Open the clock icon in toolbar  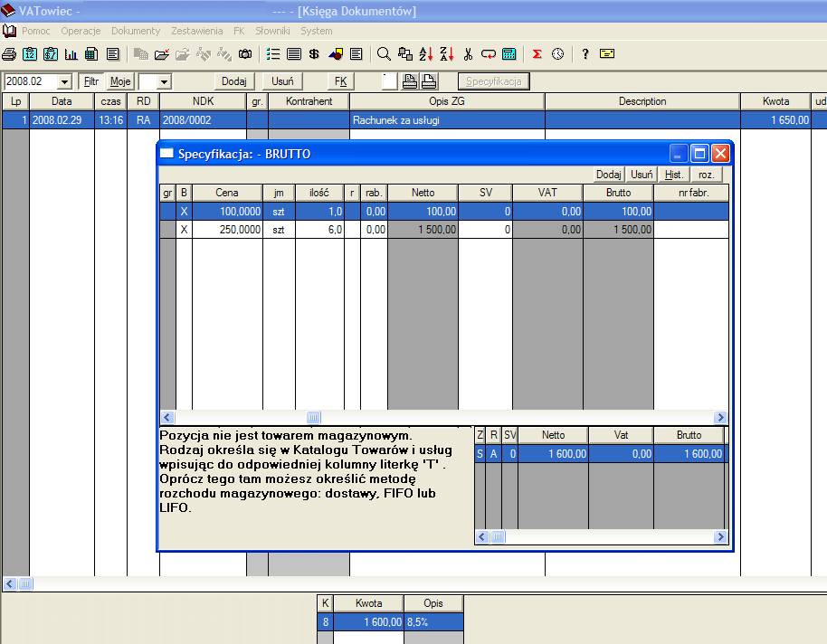point(557,54)
